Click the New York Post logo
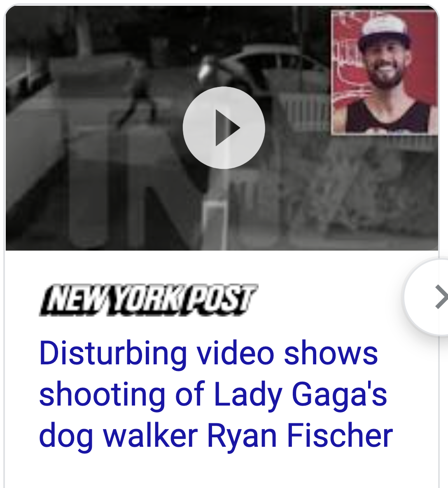The height and width of the screenshot is (488, 448). (x=149, y=300)
